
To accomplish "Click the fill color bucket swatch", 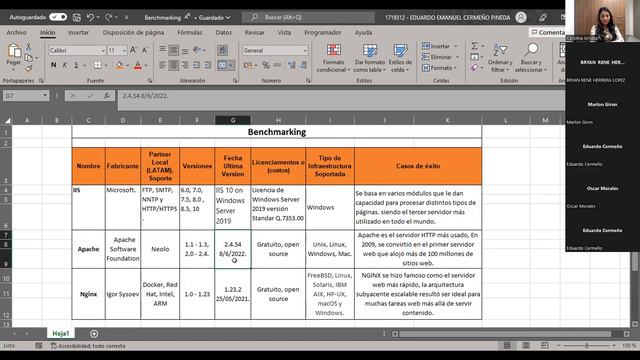I will [x=120, y=65].
